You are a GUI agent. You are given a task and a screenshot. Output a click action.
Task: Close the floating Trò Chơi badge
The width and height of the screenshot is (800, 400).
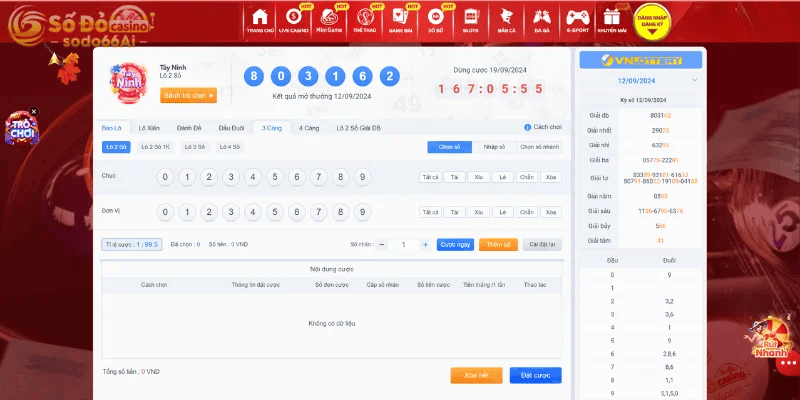point(34,111)
